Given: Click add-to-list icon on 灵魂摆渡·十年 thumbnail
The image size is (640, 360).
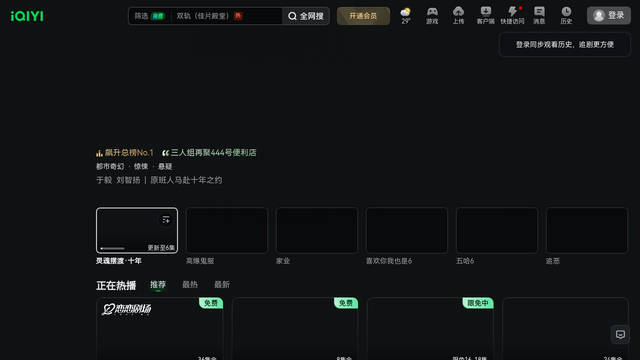Looking at the screenshot, I should tap(166, 220).
